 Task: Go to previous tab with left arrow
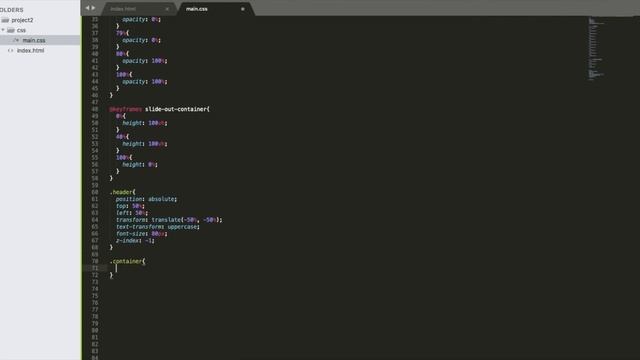[x=87, y=8]
